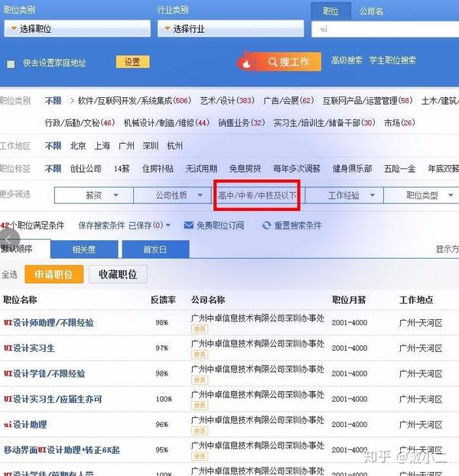Filter by 市场 (26) category
The width and height of the screenshot is (459, 476).
tap(399, 122)
